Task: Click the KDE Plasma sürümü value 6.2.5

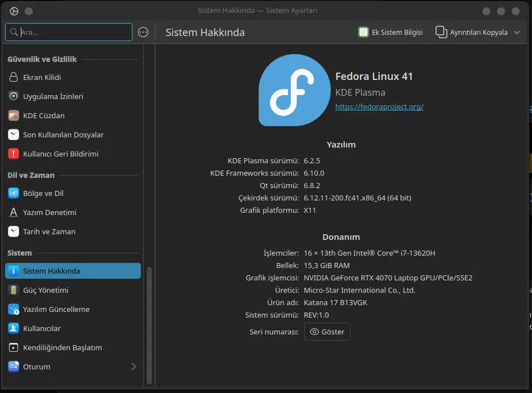Action: [x=312, y=160]
